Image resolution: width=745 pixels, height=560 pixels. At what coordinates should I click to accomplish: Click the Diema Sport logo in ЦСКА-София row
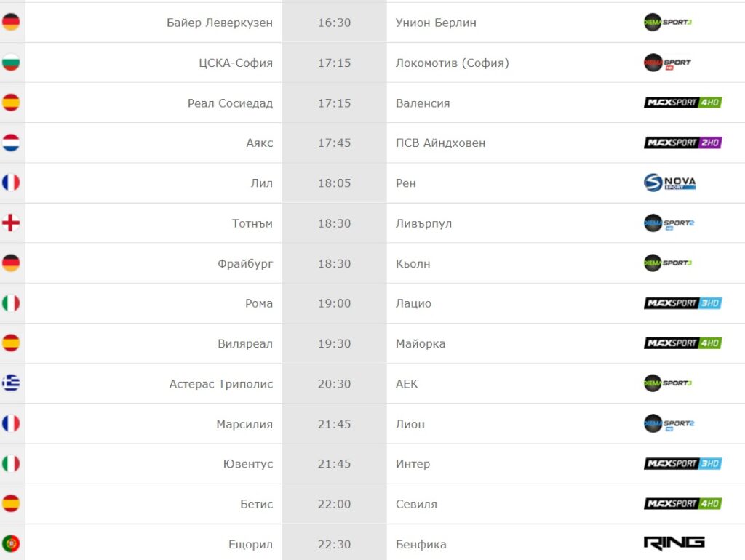(x=667, y=63)
